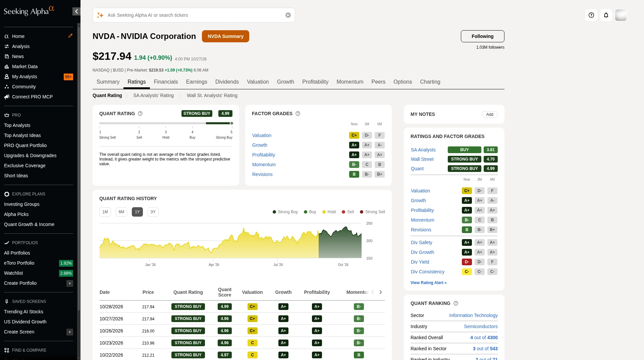
Task: Open the Seeking Alpha logo
Action: 29,11
